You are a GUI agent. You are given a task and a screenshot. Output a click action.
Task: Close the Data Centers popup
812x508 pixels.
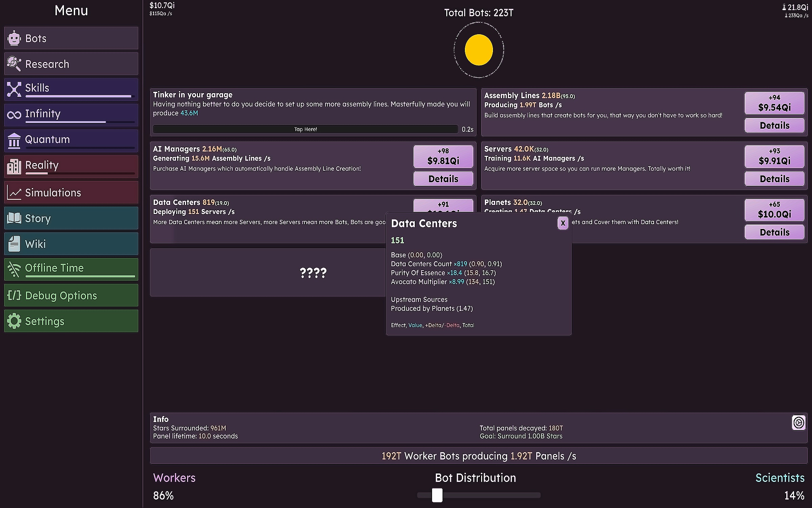pos(563,223)
